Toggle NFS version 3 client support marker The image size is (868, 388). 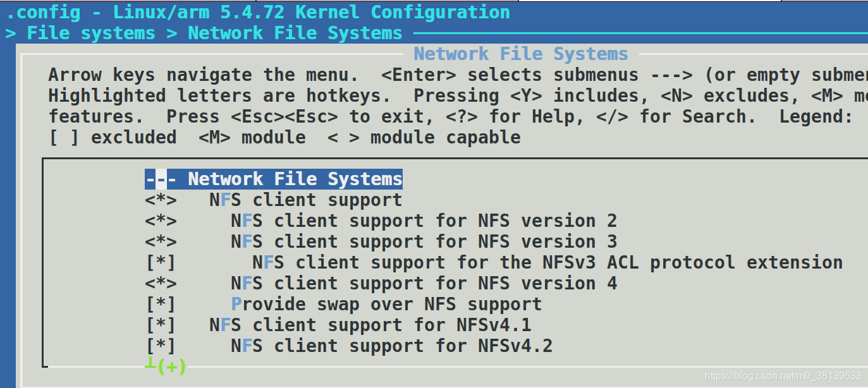tap(161, 242)
